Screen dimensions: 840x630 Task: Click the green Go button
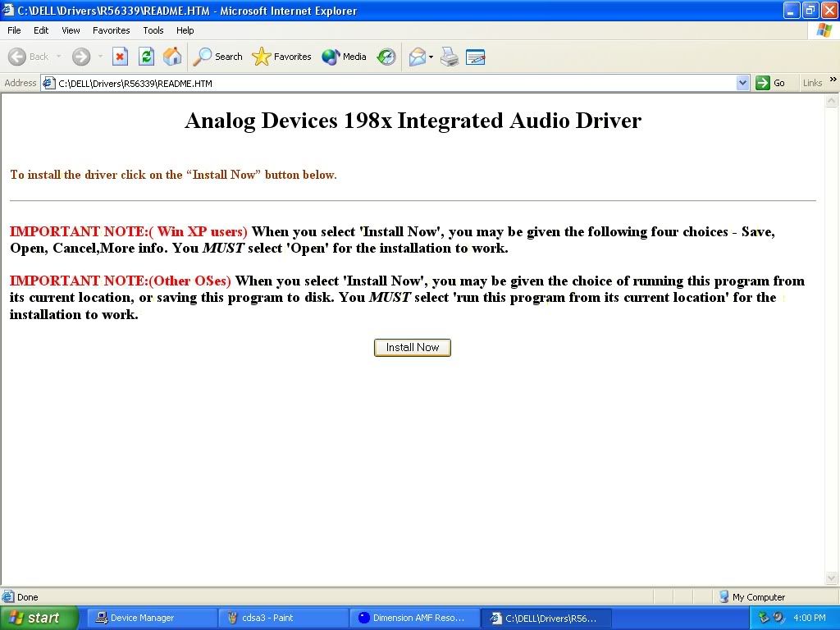(770, 83)
